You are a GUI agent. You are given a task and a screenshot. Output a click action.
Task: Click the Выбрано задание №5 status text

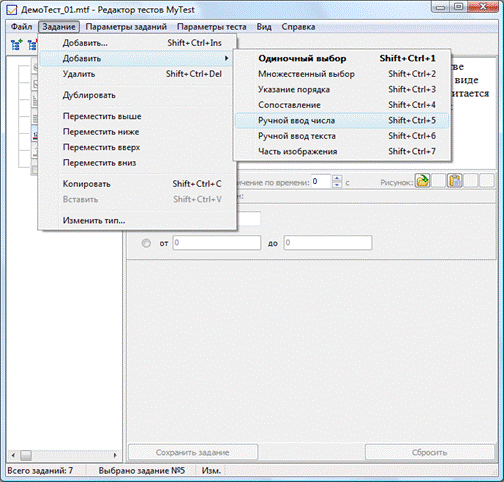142,471
